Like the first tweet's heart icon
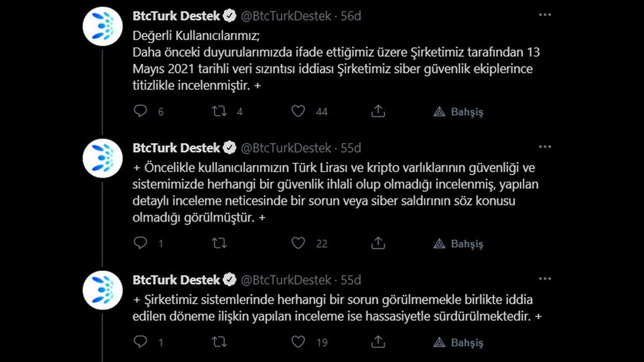Image resolution: width=644 pixels, height=362 pixels. [298, 110]
